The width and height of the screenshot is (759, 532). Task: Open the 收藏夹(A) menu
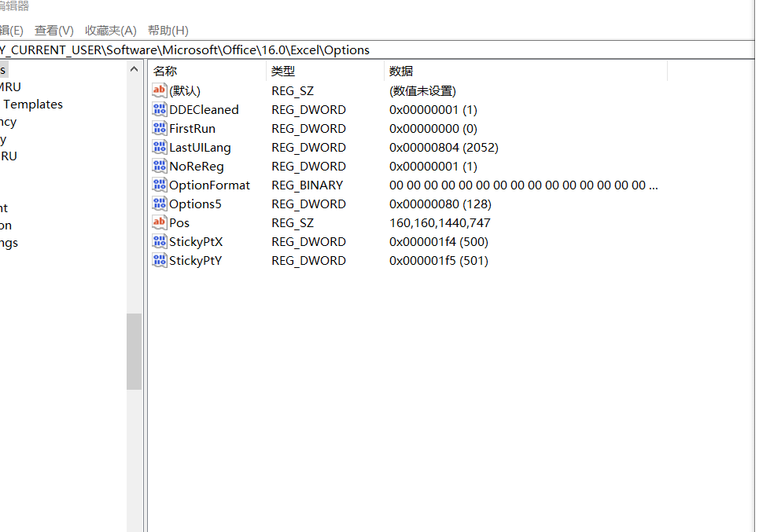point(111,31)
